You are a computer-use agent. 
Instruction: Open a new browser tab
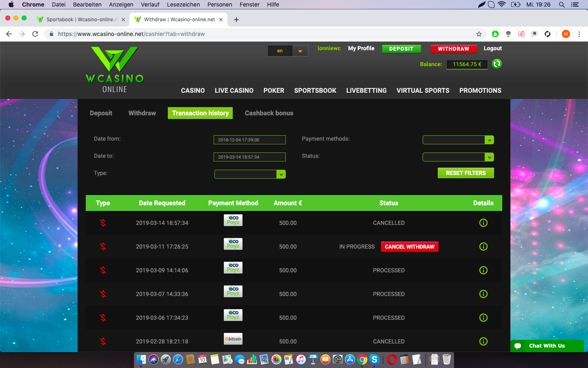[x=236, y=20]
